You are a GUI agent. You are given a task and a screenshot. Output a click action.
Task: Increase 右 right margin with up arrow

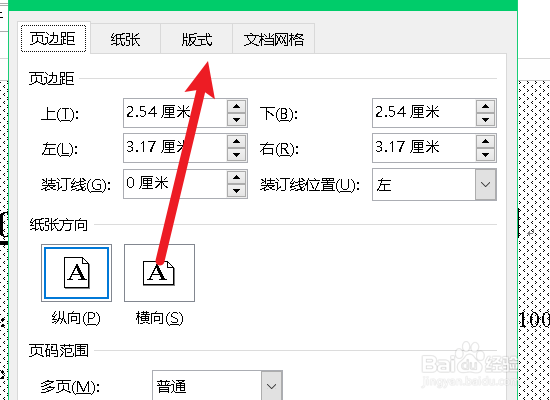[485, 141]
